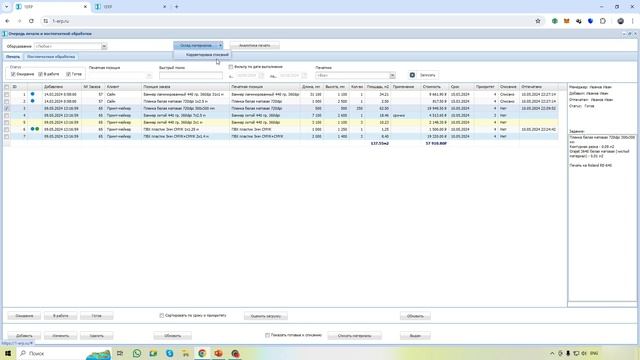Untick the checkbox for row ID 3
This screenshot has height=360, width=640.
click(7, 109)
